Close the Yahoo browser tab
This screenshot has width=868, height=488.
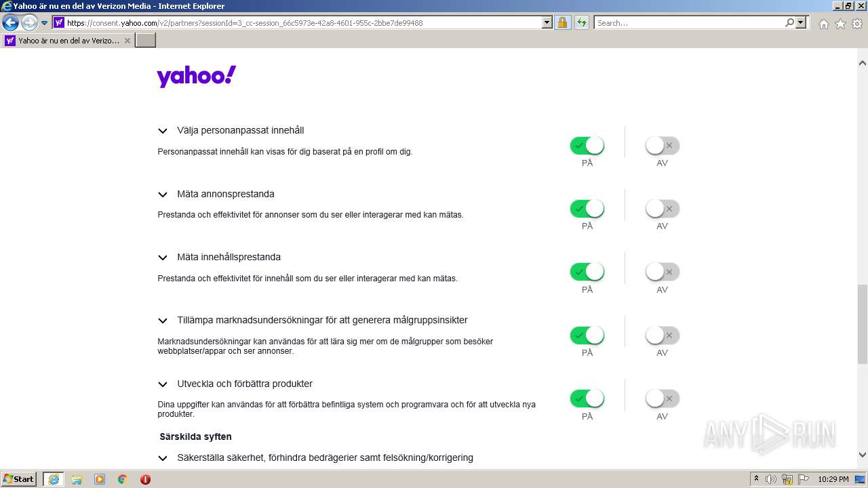coord(127,41)
